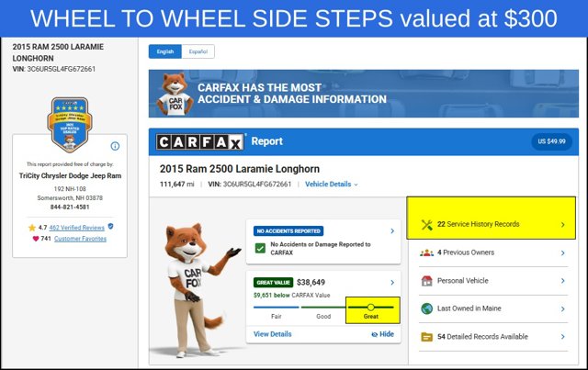Open Customer Favorites link
Screen dimensions: 588x370
click(80, 239)
